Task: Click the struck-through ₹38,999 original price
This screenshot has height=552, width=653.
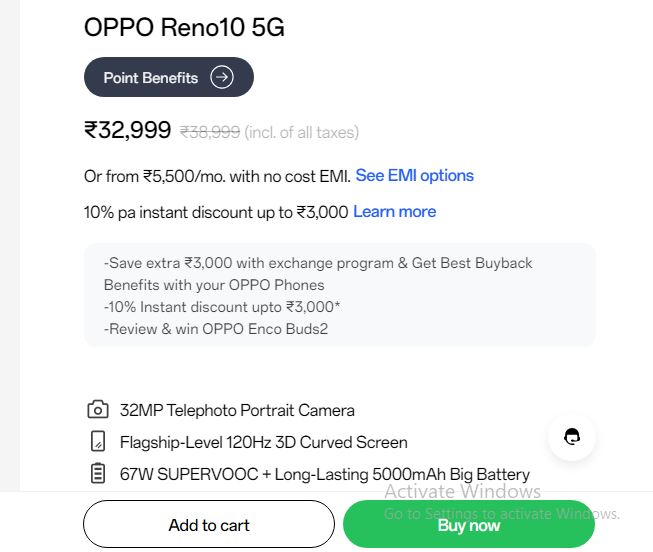Action: 210,132
